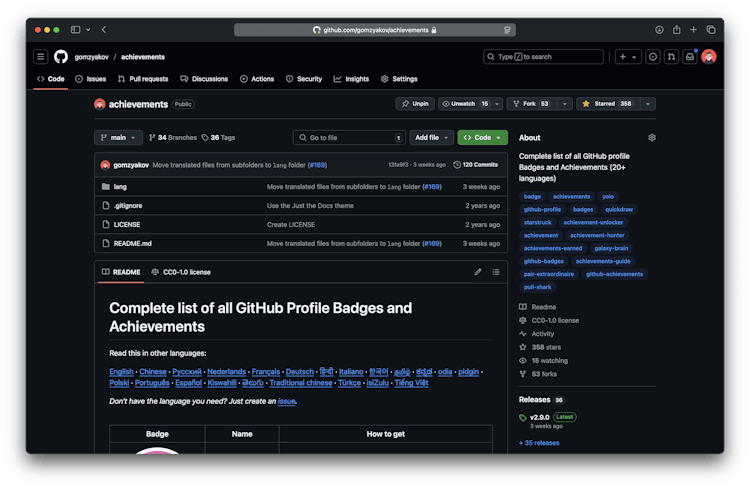Select the CC0-1.0 license tab
The height and width of the screenshot is (488, 750).
[x=181, y=272]
